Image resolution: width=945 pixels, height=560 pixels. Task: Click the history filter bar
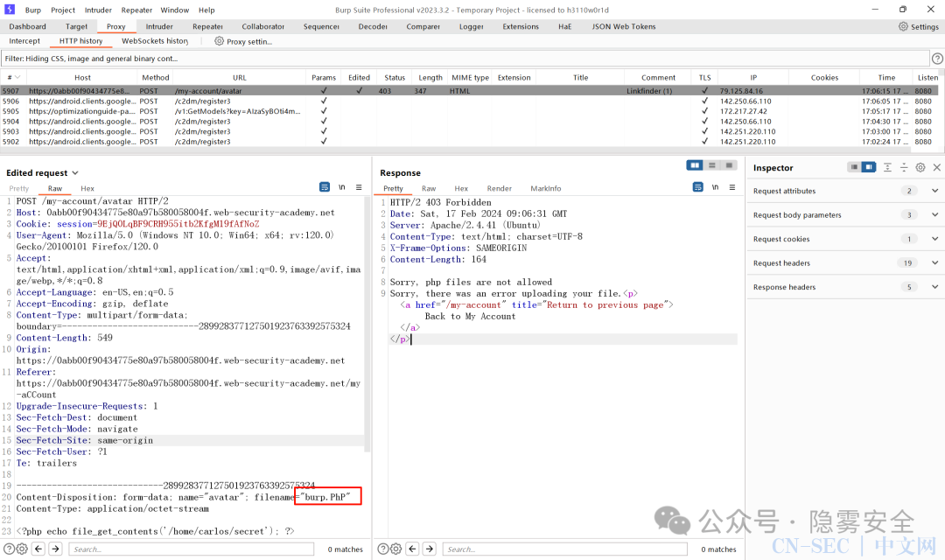pyautogui.click(x=465, y=59)
